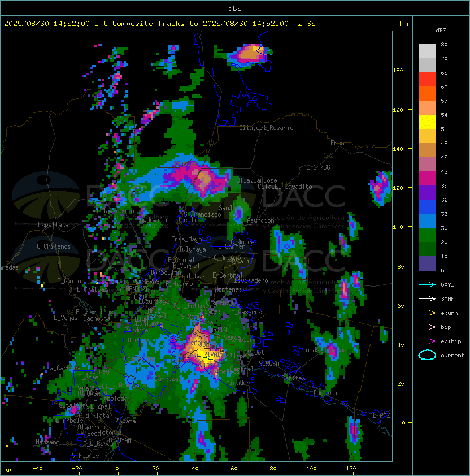Viewport: 470px width, 476px height.
Task: Click the 'Tres_Mayo' map label
Action: [186, 239]
